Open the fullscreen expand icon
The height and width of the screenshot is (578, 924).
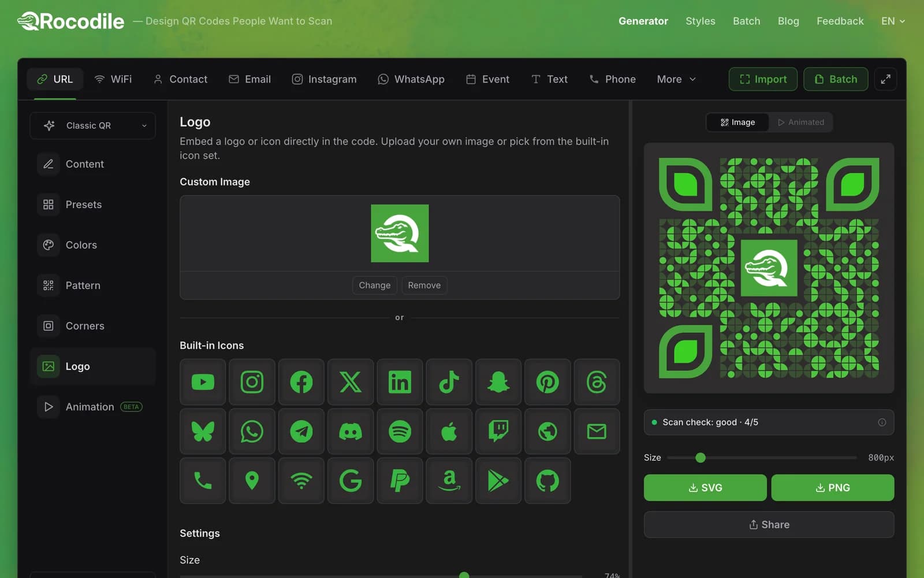click(885, 79)
